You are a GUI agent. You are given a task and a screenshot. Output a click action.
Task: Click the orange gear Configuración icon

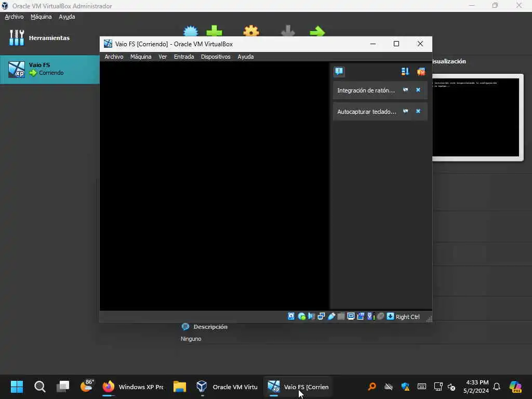pyautogui.click(x=251, y=31)
